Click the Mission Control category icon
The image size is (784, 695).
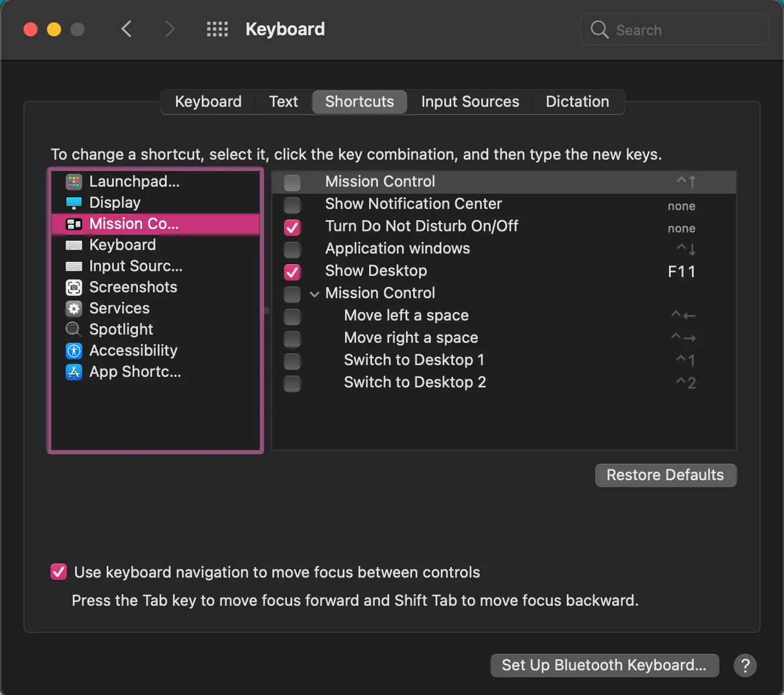tap(74, 224)
